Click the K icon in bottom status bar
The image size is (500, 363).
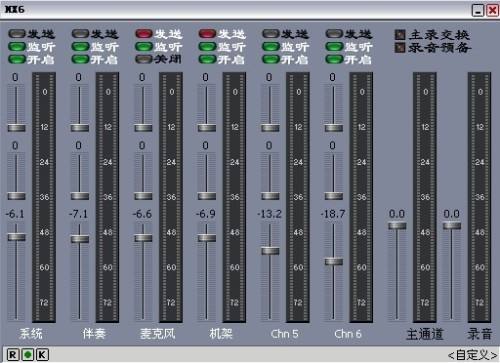[42, 354]
